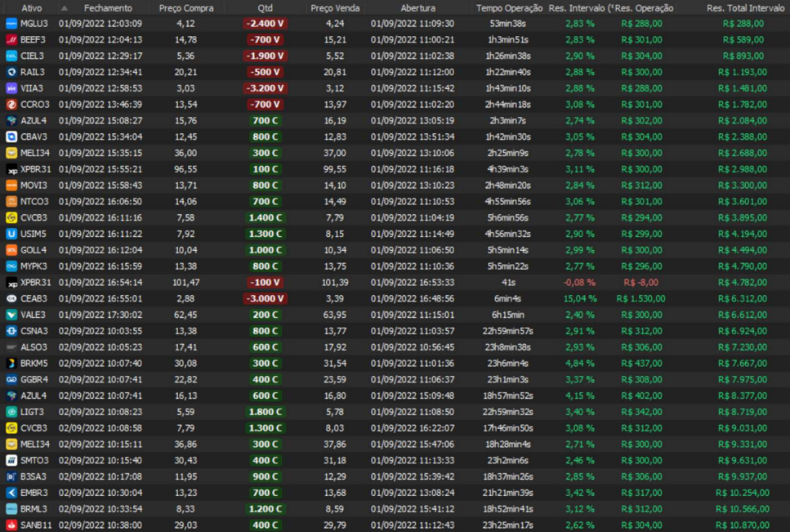The height and width of the screenshot is (532, 790).
Task: Select the 1.800 C quantity badge
Action: (266, 412)
